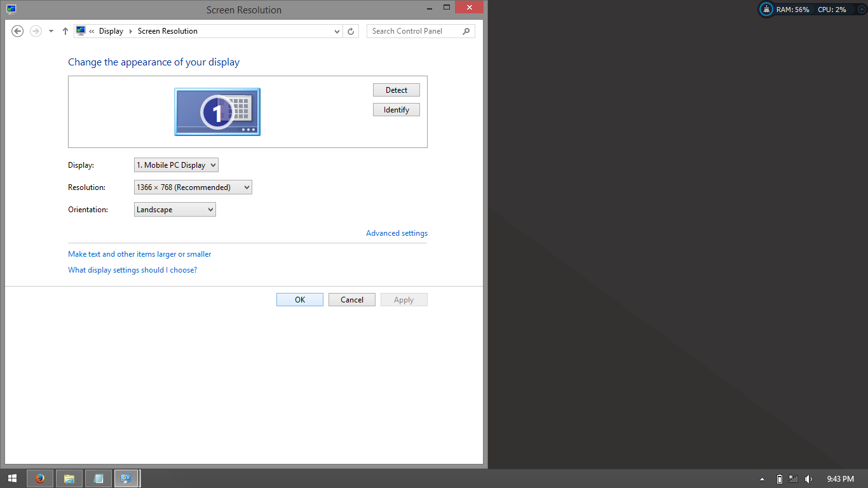Viewport: 868px width, 488px height.
Task: Show hidden tray icons arrow
Action: coord(762,479)
